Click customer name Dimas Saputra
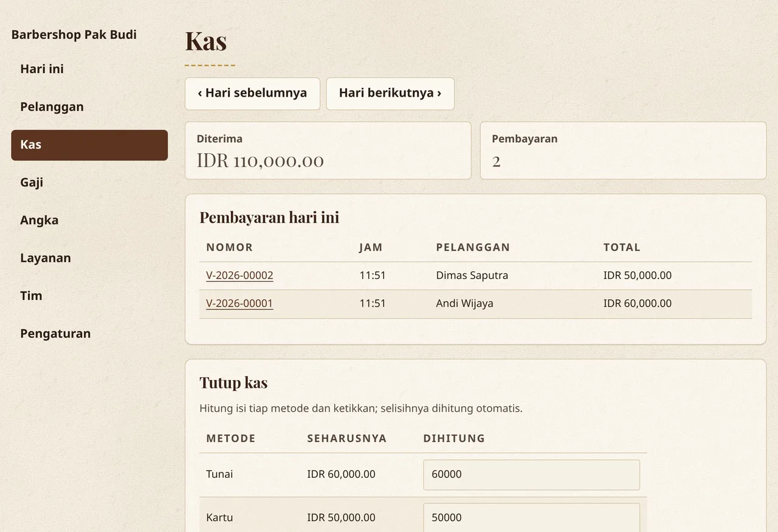 472,275
